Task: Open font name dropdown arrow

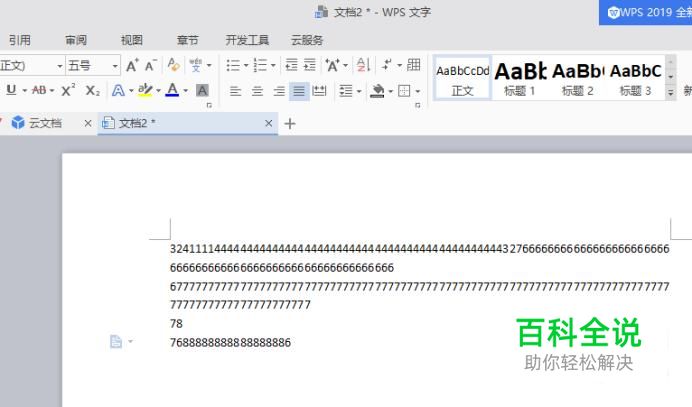Action: [x=60, y=66]
